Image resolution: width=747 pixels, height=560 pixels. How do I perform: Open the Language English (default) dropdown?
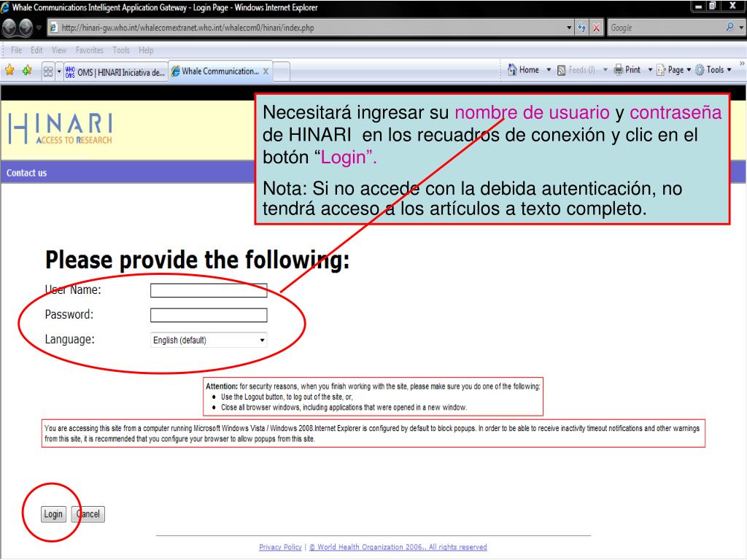pos(209,340)
